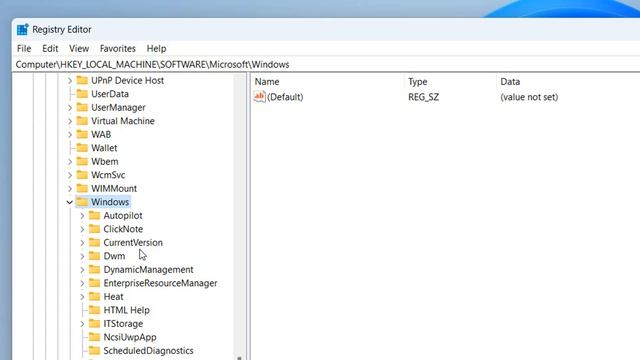This screenshot has height=360, width=640.
Task: Select the HTML Help folder icon
Action: tap(94, 310)
